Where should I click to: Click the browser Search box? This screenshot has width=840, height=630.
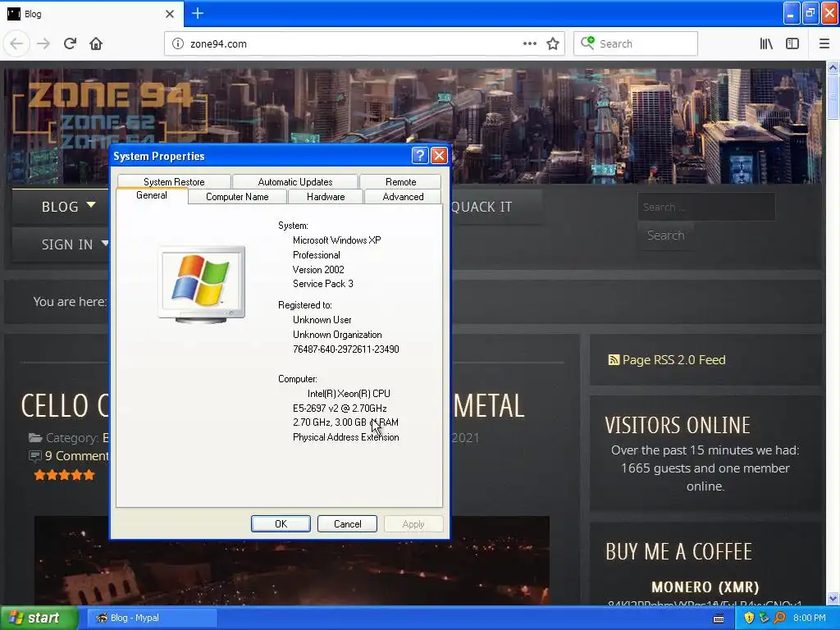(x=636, y=44)
